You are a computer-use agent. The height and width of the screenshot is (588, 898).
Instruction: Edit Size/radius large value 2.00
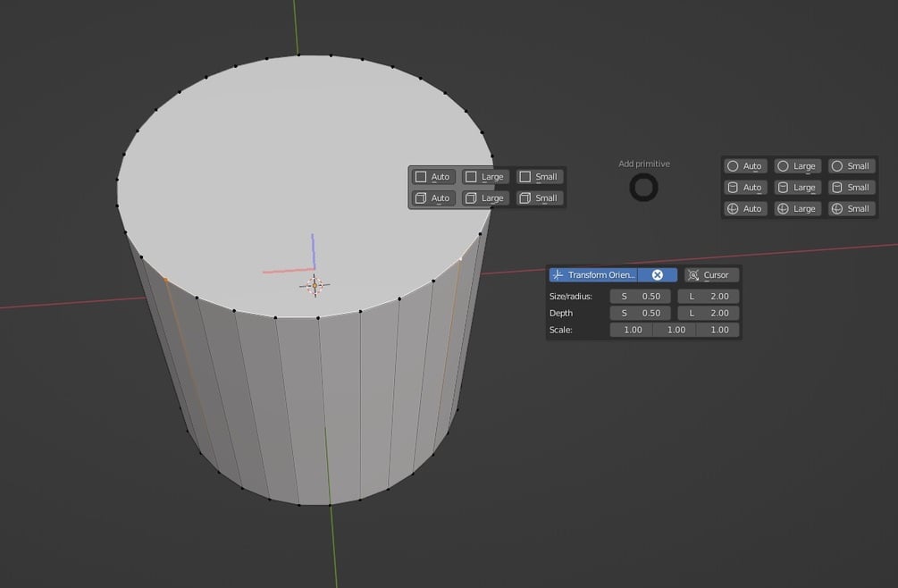pos(709,296)
